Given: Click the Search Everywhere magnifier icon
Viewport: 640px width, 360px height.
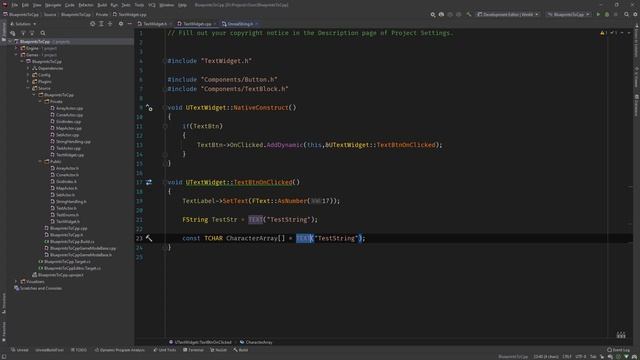Looking at the screenshot, I should point(627,14).
